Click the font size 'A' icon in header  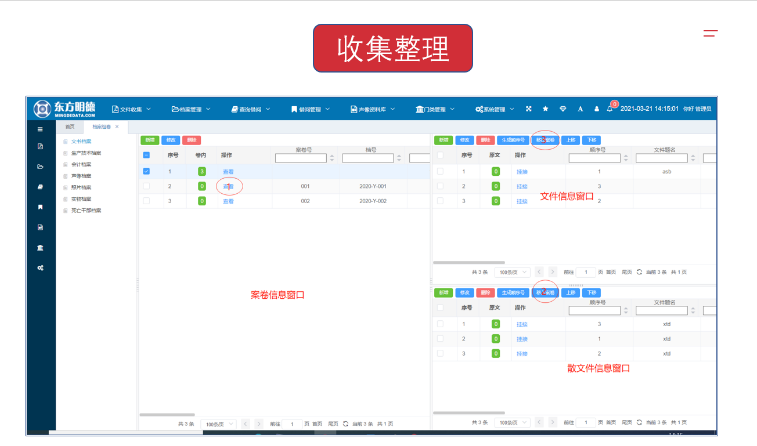580,108
